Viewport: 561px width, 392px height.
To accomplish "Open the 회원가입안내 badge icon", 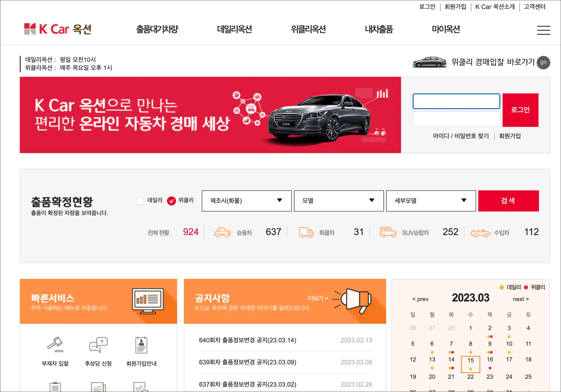I will click(141, 345).
